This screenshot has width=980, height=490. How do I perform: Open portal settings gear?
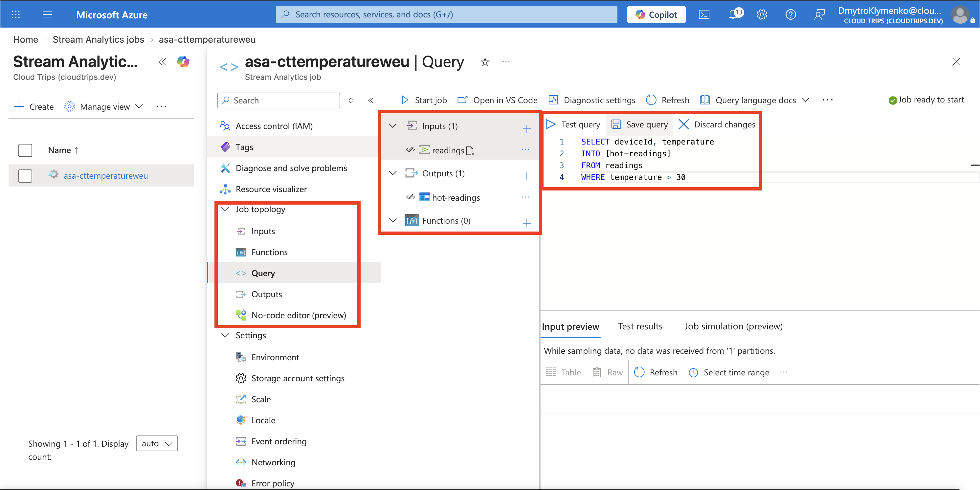(x=762, y=14)
